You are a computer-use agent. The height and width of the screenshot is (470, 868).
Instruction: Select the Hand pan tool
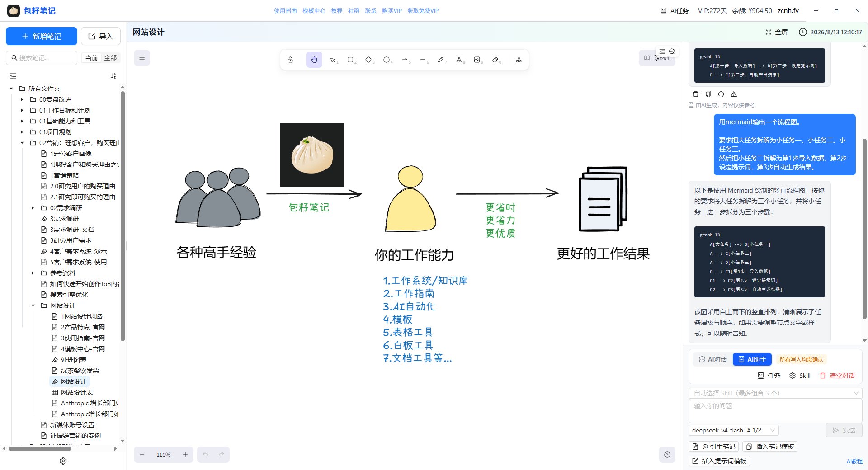[x=314, y=60]
